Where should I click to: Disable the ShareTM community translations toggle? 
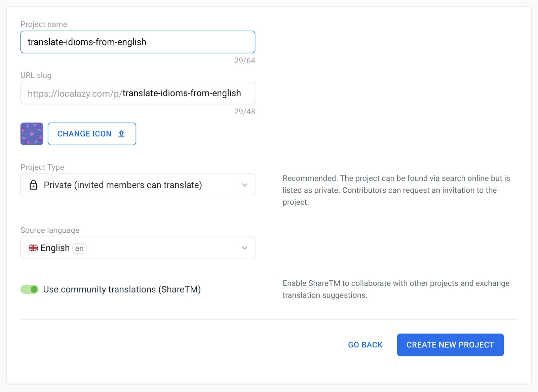pos(30,289)
